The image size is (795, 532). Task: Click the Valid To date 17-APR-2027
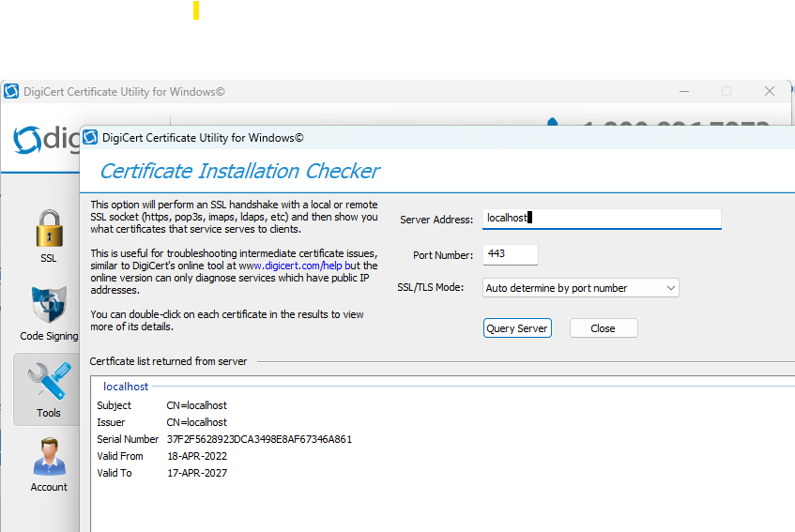197,473
